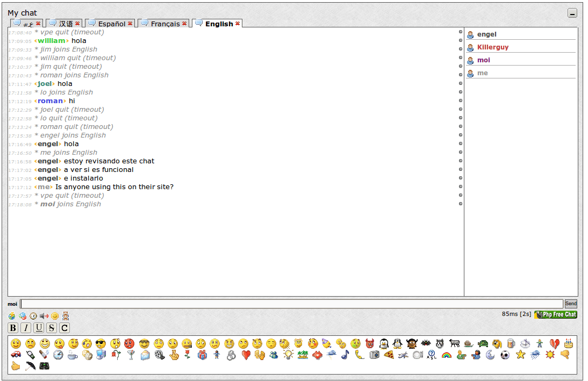Insert the red car emoticon
This screenshot has width=588, height=381.
(16, 354)
